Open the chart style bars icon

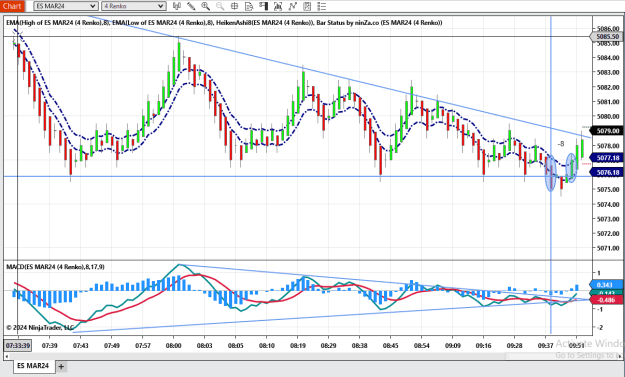pos(177,6)
